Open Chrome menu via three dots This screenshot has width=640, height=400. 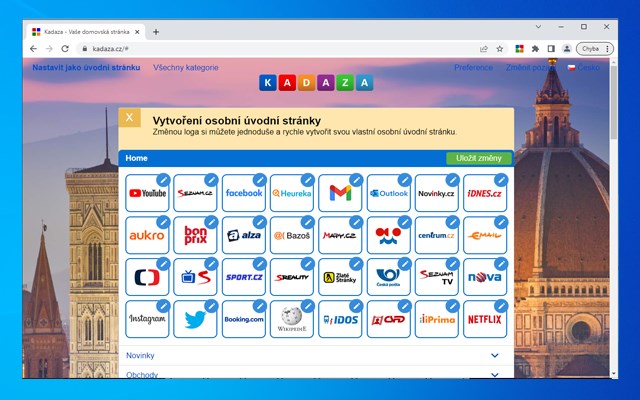(x=607, y=49)
